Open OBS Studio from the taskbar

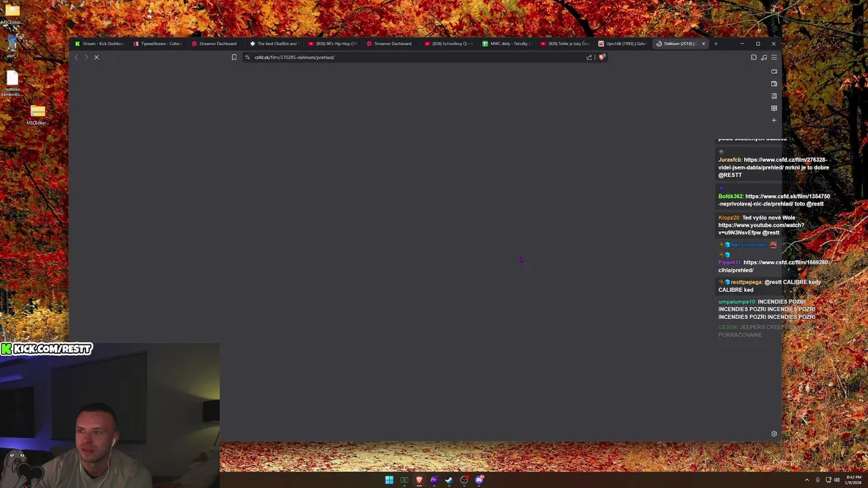(464, 480)
